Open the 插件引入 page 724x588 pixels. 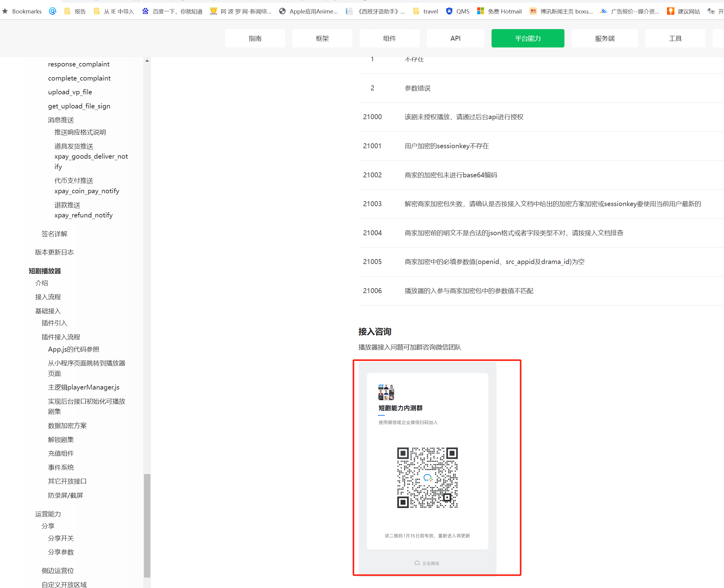(x=55, y=323)
